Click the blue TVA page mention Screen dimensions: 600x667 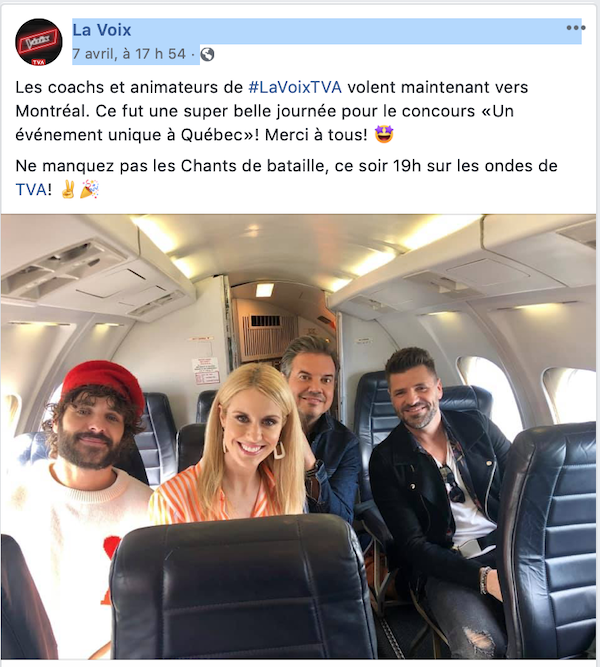pyautogui.click(x=31, y=190)
